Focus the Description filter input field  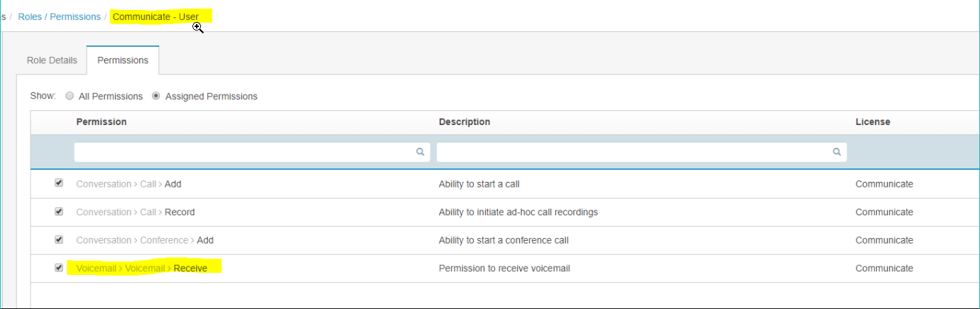tap(641, 152)
